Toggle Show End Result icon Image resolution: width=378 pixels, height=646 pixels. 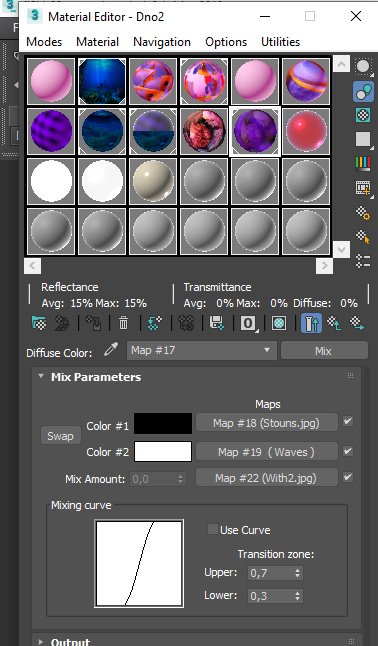(311, 323)
